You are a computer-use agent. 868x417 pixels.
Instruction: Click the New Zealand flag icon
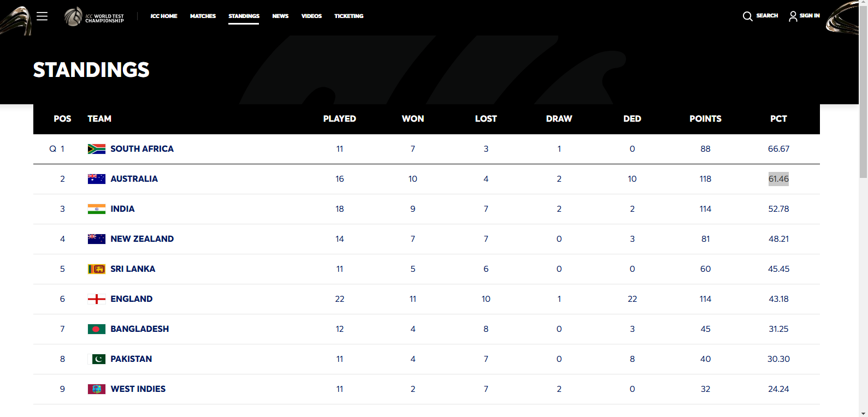click(97, 239)
